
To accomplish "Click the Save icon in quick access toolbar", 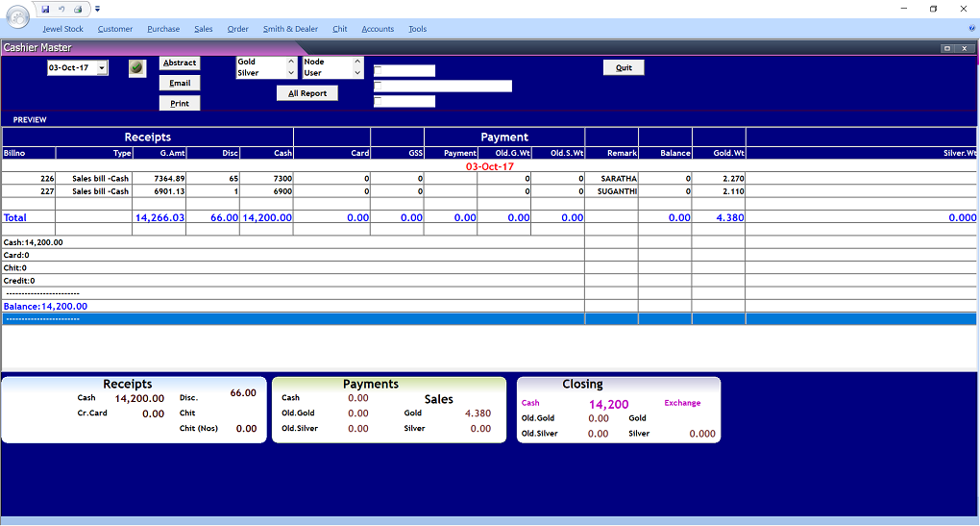I will [x=45, y=9].
